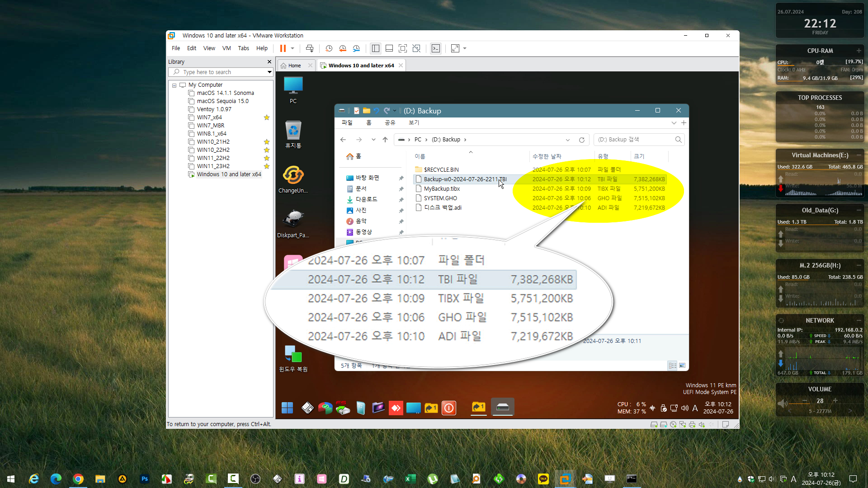Open VMware console view icon
Viewport: 868px width, 488px height.
(436, 48)
